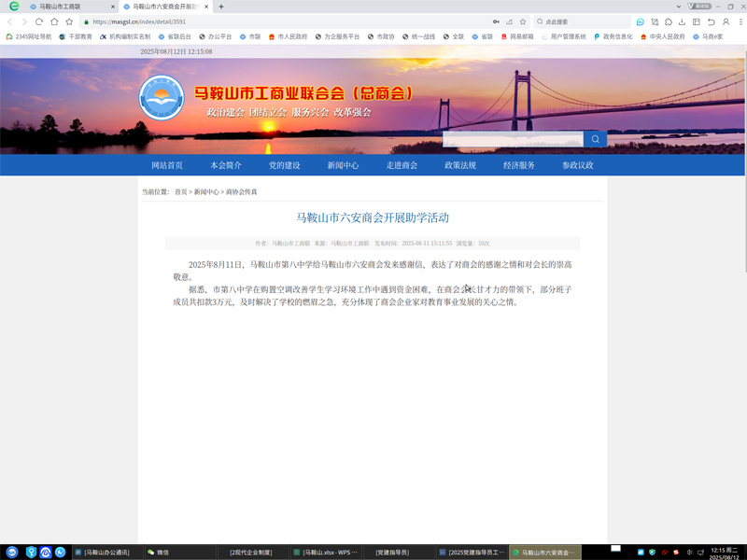Click the website search input field
Viewport: 747px width, 560px height.
pos(513,139)
